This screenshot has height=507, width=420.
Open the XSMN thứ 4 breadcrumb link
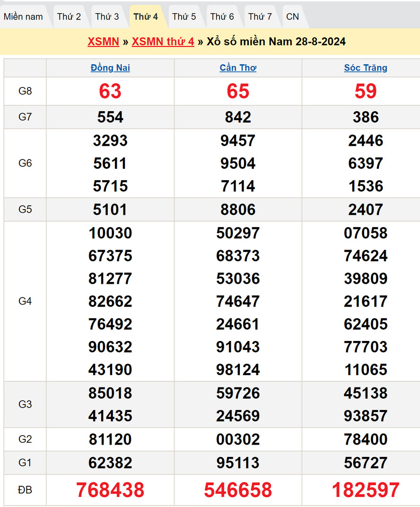tap(163, 42)
